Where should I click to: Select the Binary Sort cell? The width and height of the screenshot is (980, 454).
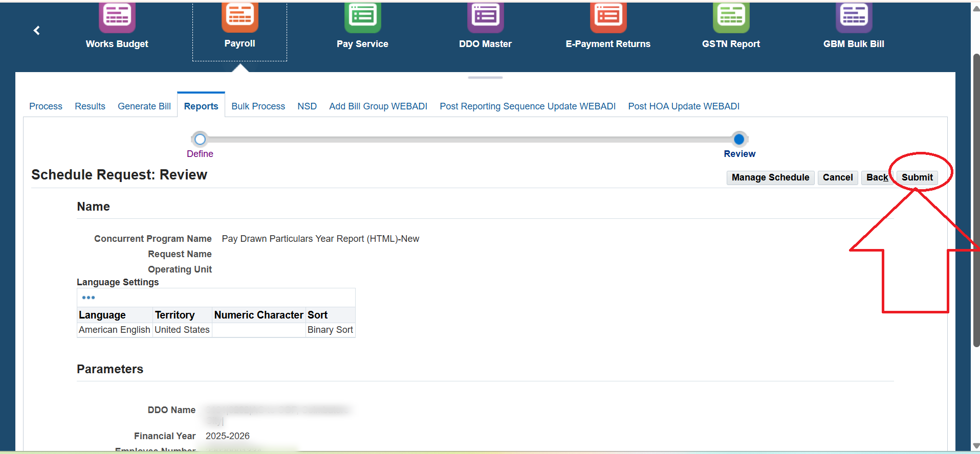click(331, 330)
